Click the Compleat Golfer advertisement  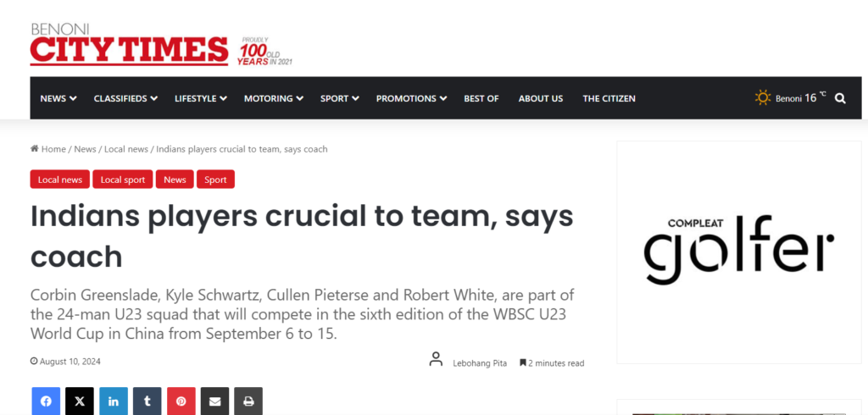click(737, 252)
